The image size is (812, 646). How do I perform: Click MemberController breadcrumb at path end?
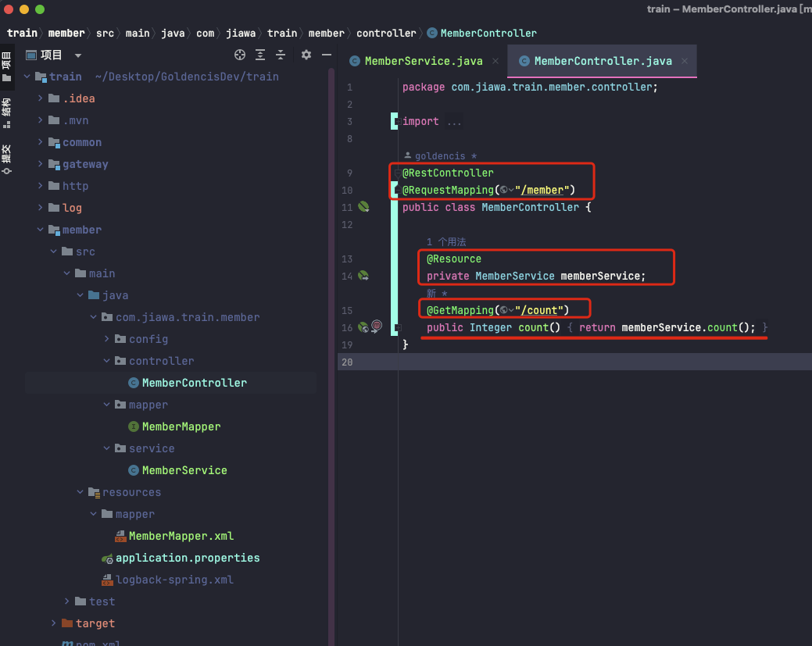coord(482,33)
